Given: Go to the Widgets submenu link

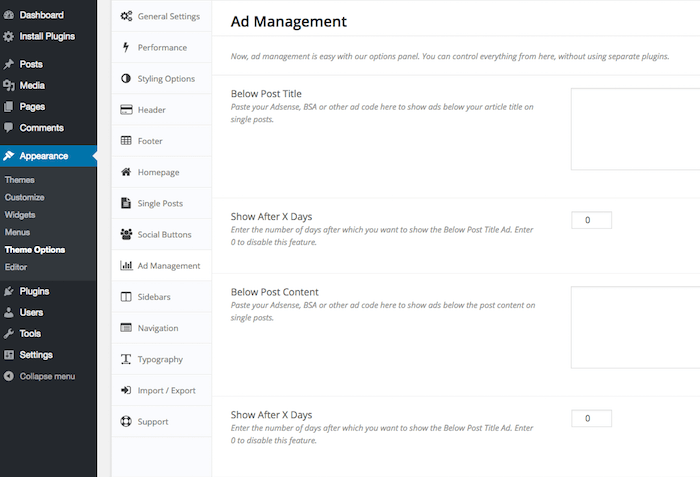Looking at the screenshot, I should (x=20, y=214).
